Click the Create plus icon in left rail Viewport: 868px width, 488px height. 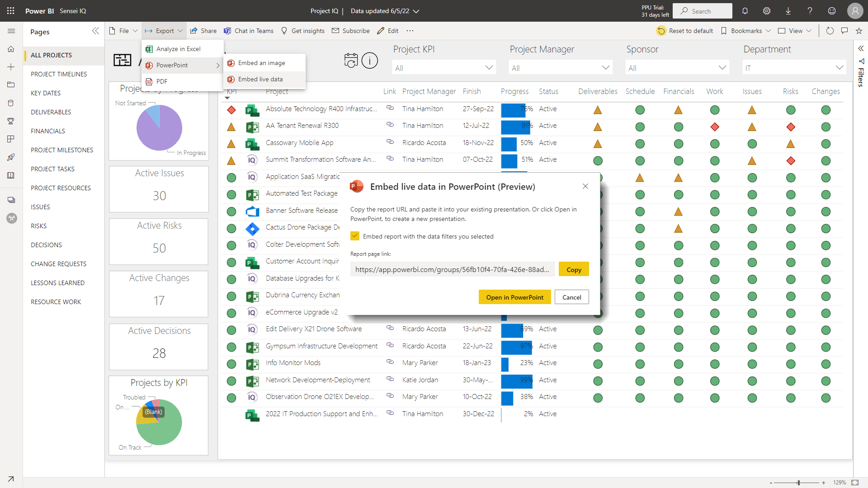(11, 67)
